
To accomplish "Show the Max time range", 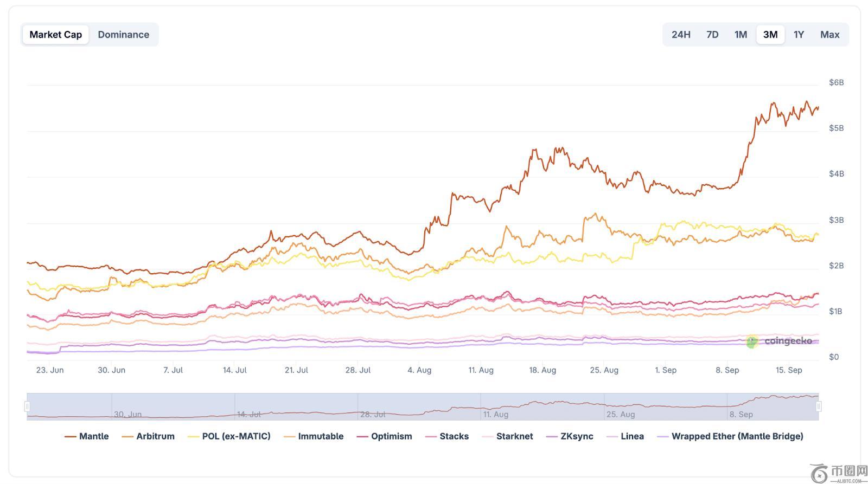I will pyautogui.click(x=829, y=35).
